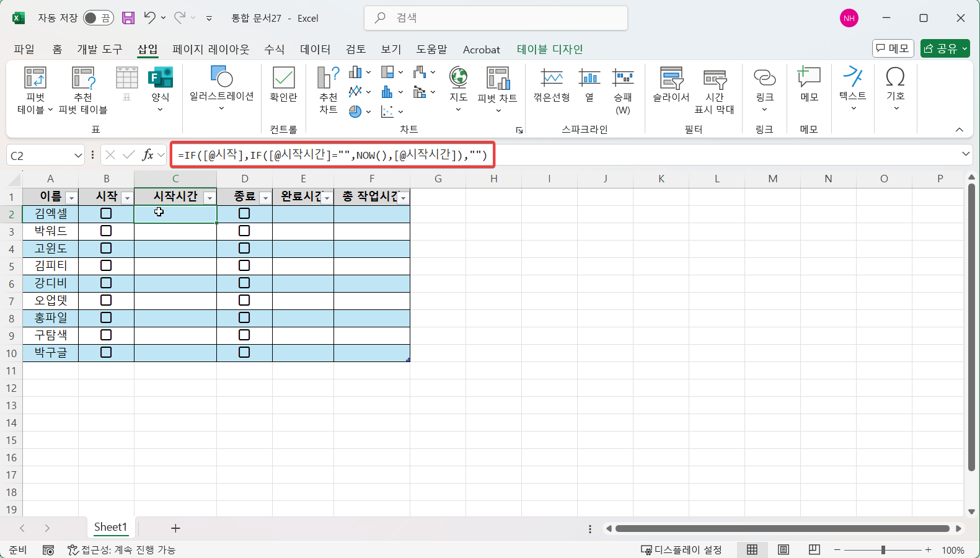Add a new sheet
Image resolution: width=980 pixels, height=558 pixels.
click(175, 528)
